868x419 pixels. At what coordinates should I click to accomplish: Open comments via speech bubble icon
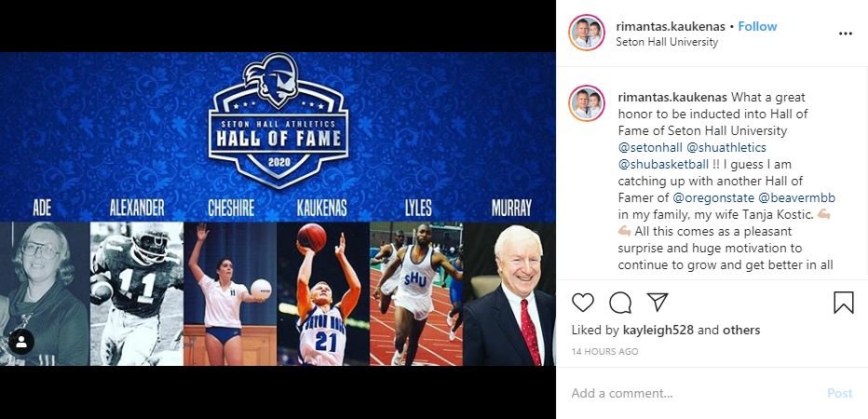pos(620,303)
